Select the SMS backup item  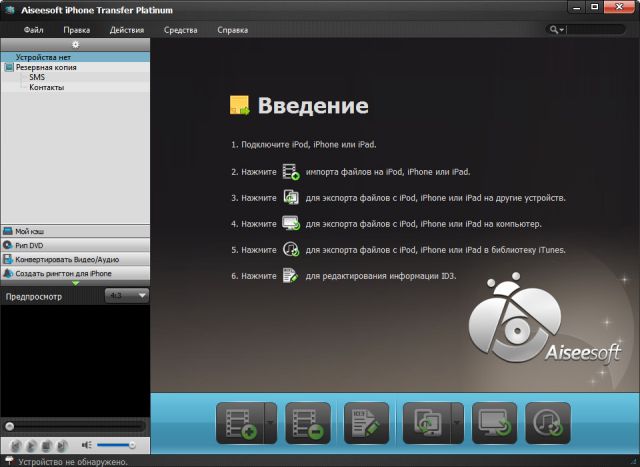[x=37, y=77]
